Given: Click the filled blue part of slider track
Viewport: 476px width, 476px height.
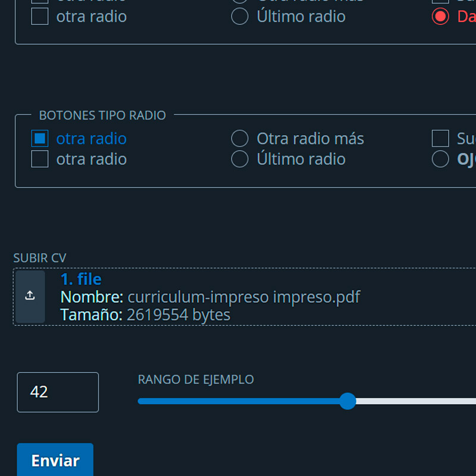Looking at the screenshot, I should [x=238, y=401].
